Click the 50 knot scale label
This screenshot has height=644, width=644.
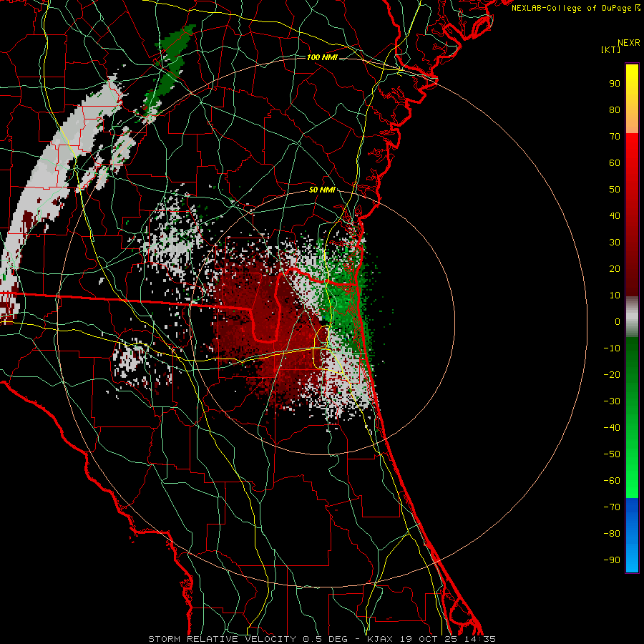click(x=615, y=190)
